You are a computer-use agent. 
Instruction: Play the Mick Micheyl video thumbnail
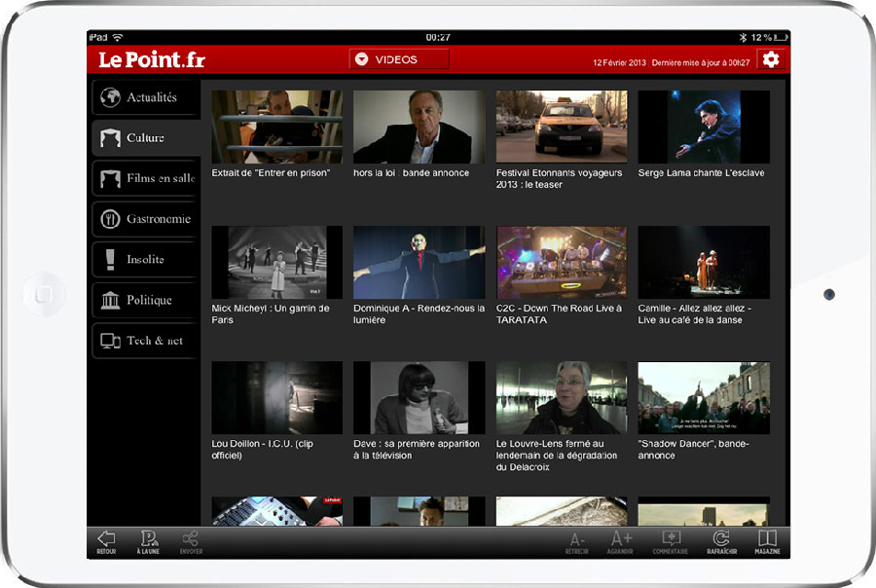coord(277,262)
